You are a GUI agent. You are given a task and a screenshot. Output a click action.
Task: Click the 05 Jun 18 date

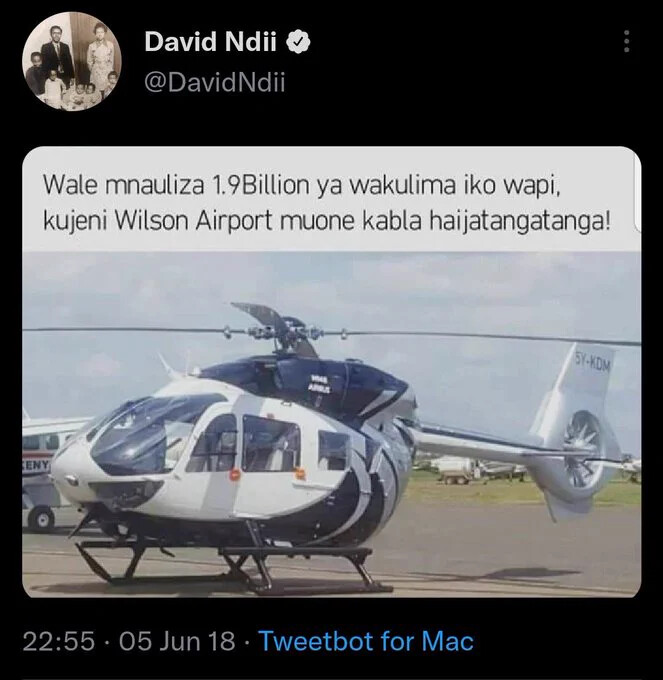click(x=177, y=641)
